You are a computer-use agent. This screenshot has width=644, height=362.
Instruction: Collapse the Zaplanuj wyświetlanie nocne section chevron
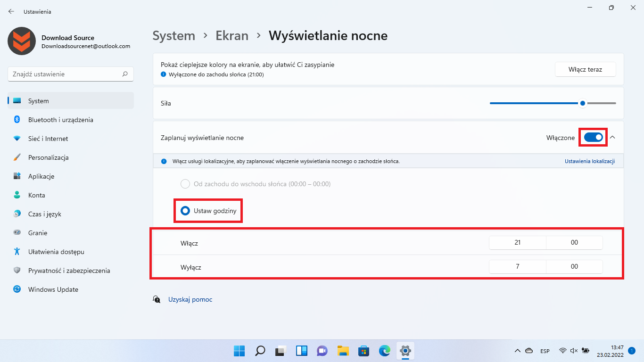pyautogui.click(x=612, y=137)
